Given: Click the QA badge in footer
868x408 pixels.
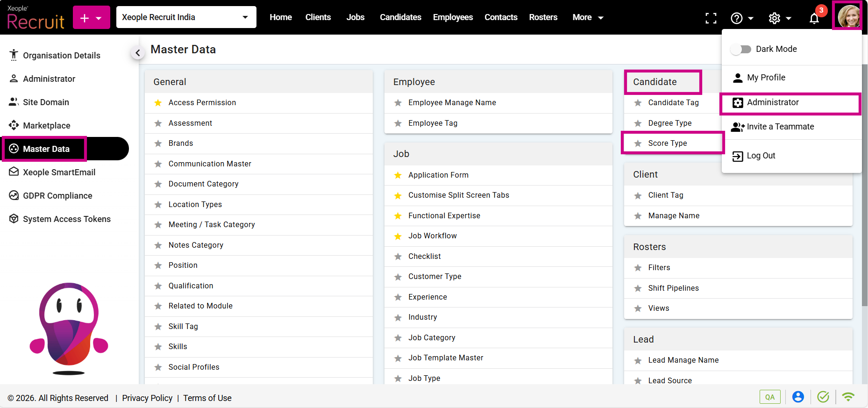Looking at the screenshot, I should 769,397.
